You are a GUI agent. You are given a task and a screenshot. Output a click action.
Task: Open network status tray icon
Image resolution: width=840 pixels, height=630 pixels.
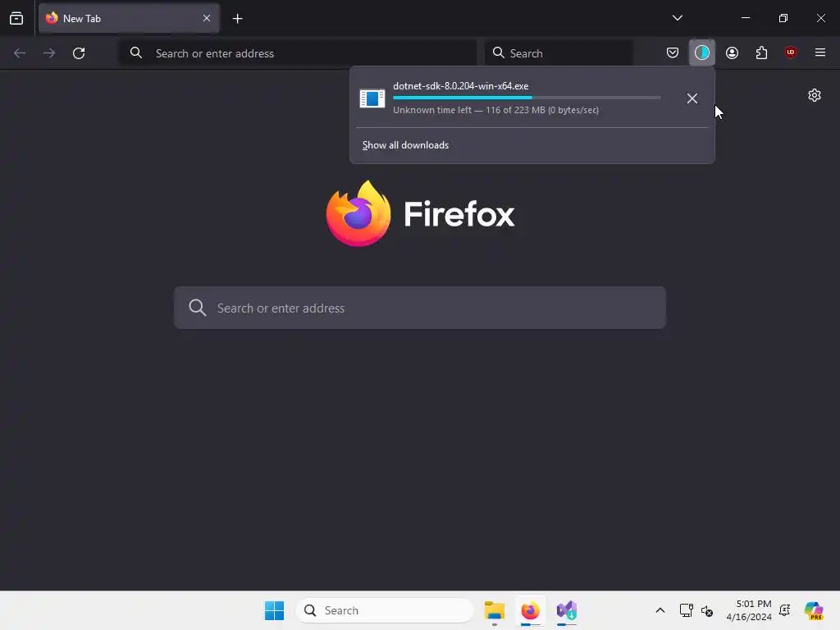[x=687, y=610]
